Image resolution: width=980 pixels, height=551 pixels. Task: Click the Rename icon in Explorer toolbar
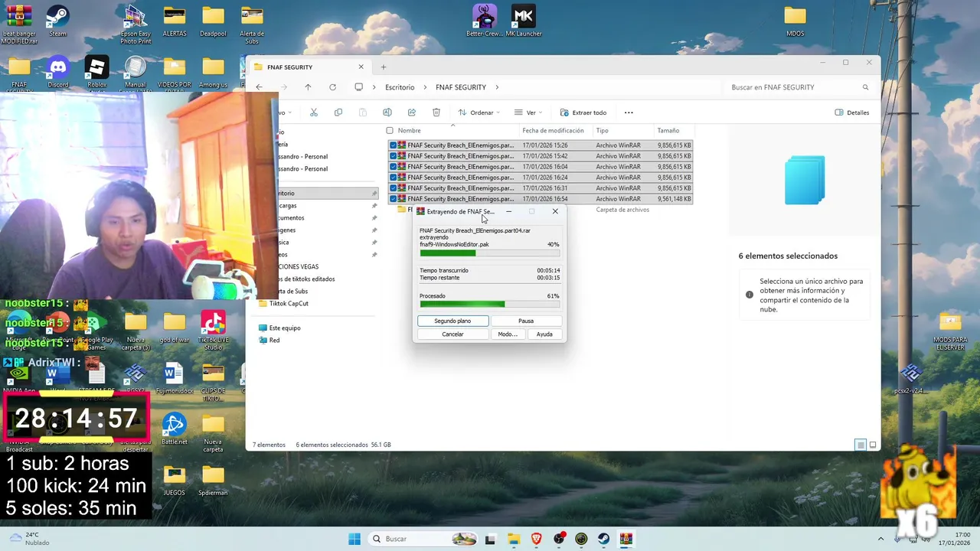coord(387,112)
